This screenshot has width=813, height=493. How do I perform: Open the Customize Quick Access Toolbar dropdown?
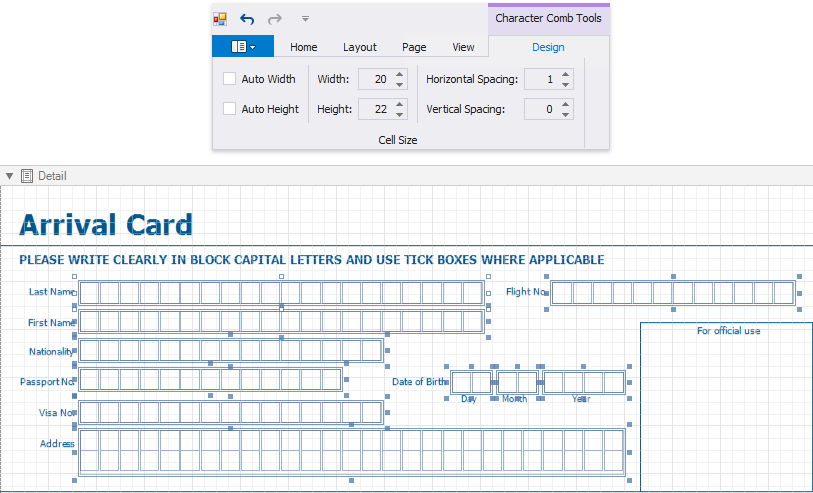click(x=305, y=18)
